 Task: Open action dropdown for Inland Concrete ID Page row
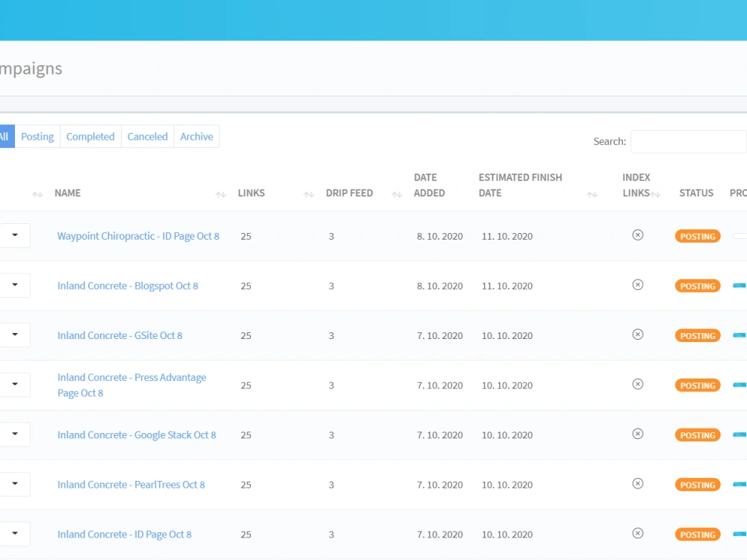pos(15,534)
